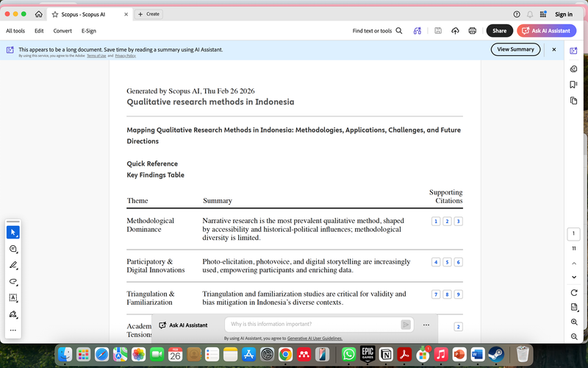588x368 pixels.
Task: Open the bookmarks panel in right sidebar
Action: pos(573,85)
